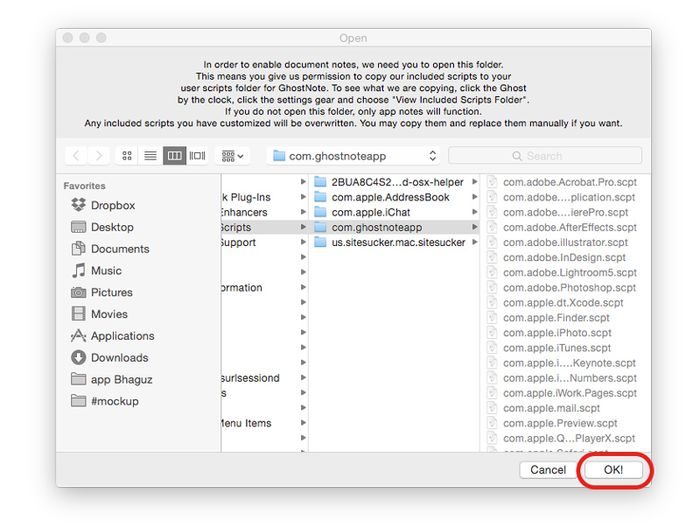Switch to column view
Screen dimensions: 700x528
point(174,156)
